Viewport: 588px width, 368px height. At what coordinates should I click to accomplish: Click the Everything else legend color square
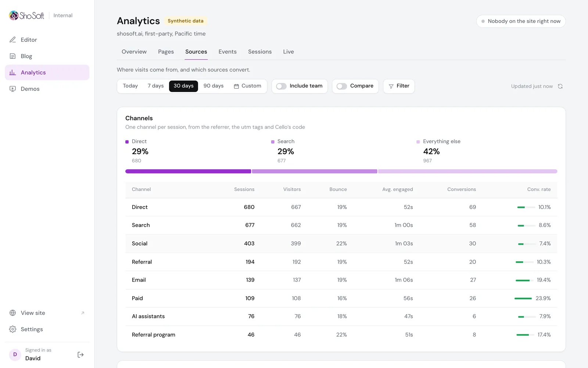418,142
